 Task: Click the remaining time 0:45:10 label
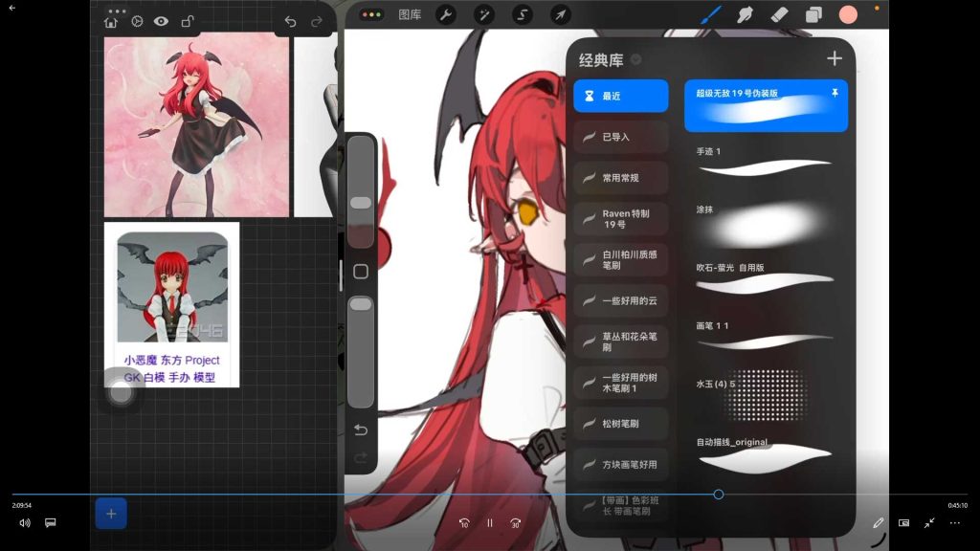[x=957, y=505]
